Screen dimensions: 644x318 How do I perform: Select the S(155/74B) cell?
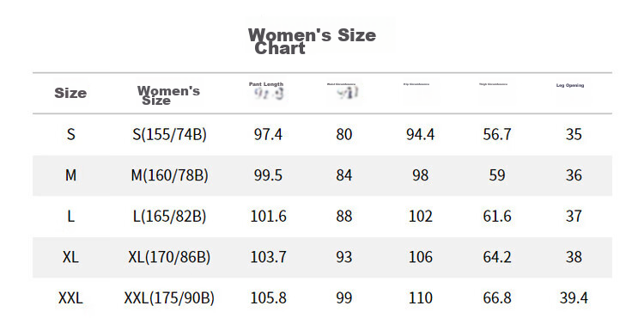(x=169, y=135)
